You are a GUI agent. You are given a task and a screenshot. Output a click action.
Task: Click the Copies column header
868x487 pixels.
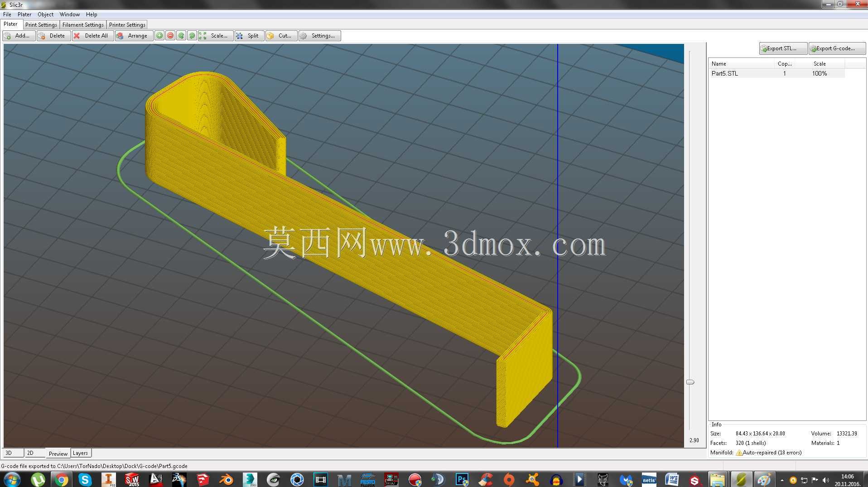click(x=785, y=64)
